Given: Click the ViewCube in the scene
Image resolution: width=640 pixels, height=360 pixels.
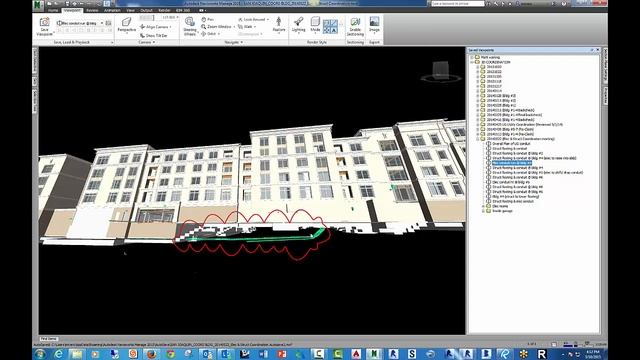Looking at the screenshot, I should (x=440, y=71).
